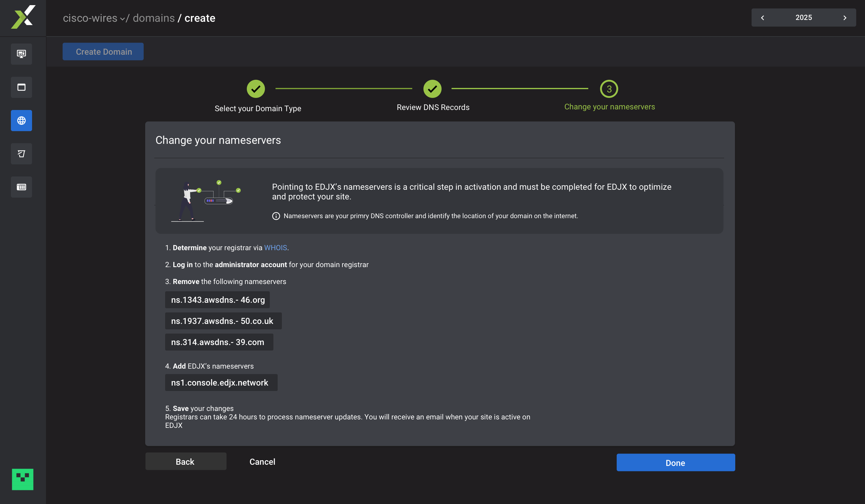Open the bucket sidebar icon
This screenshot has width=865, height=504.
(x=21, y=153)
